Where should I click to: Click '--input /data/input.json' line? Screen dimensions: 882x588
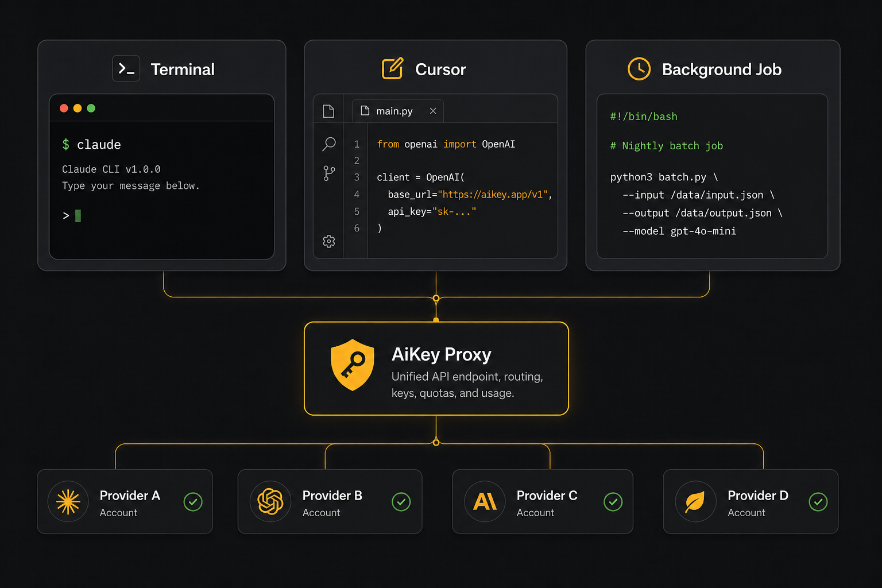point(699,195)
